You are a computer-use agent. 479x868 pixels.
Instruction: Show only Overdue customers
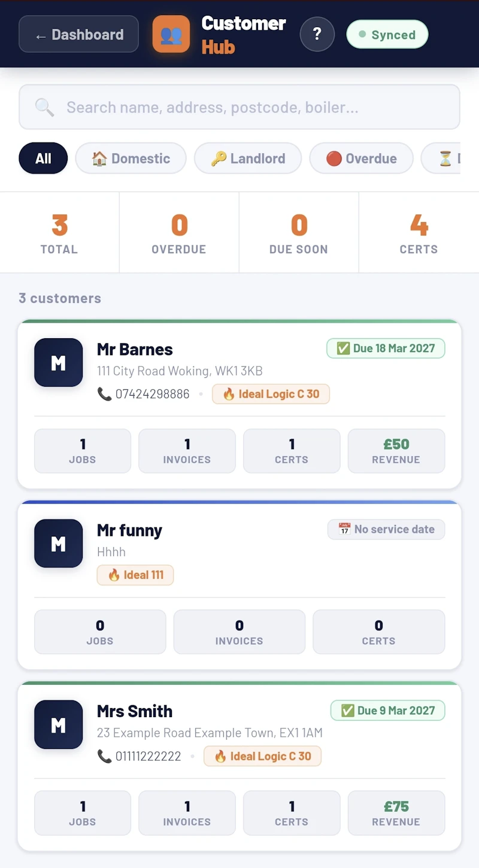(x=362, y=158)
